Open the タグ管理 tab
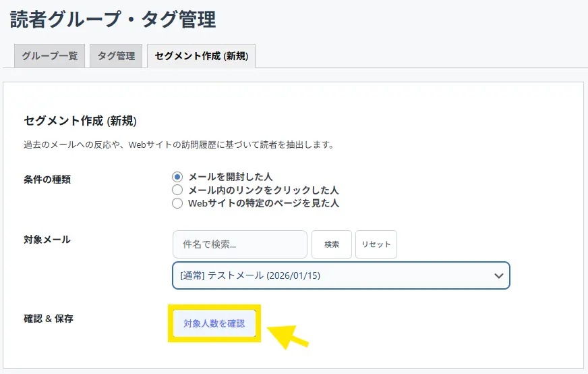Image resolution: width=588 pixels, height=374 pixels. tap(116, 56)
